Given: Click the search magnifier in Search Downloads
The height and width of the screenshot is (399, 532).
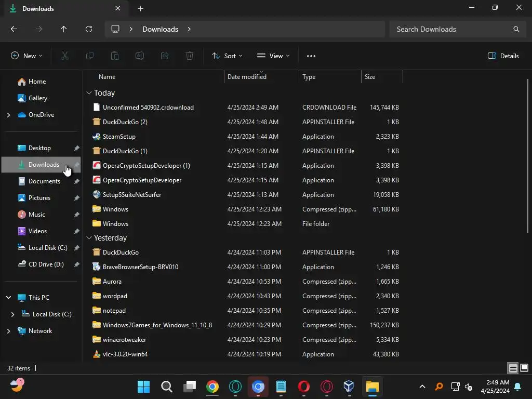Looking at the screenshot, I should (516, 29).
